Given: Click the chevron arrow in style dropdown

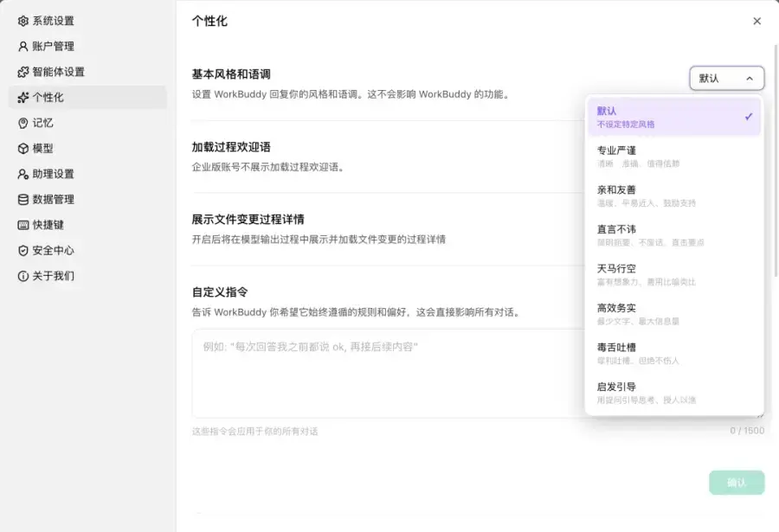Looking at the screenshot, I should (x=750, y=79).
